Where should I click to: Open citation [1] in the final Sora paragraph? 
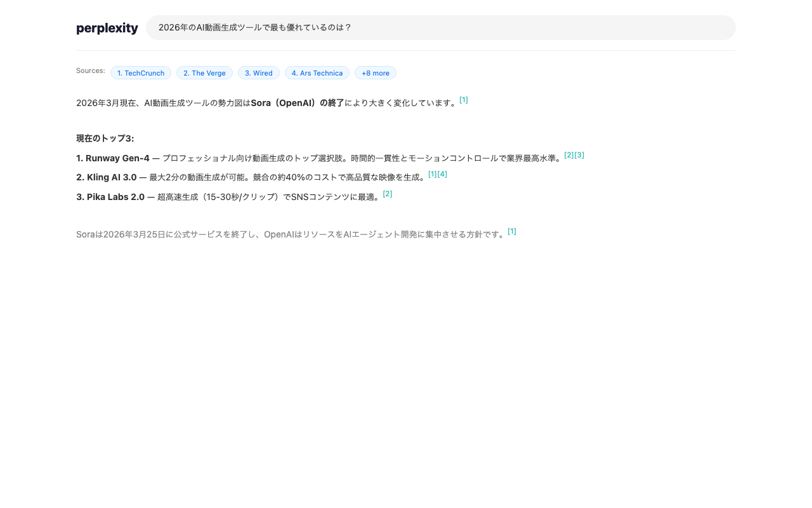coord(511,231)
